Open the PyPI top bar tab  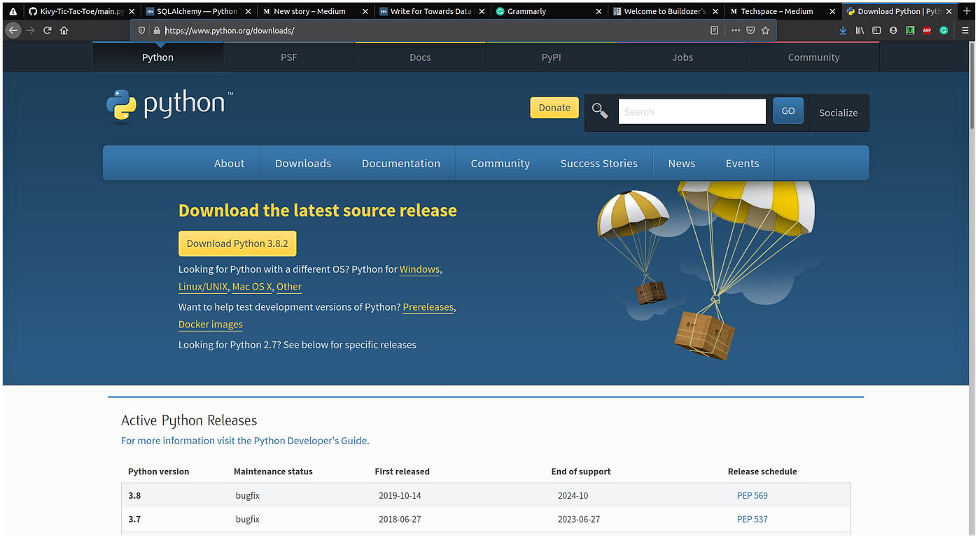pyautogui.click(x=552, y=57)
